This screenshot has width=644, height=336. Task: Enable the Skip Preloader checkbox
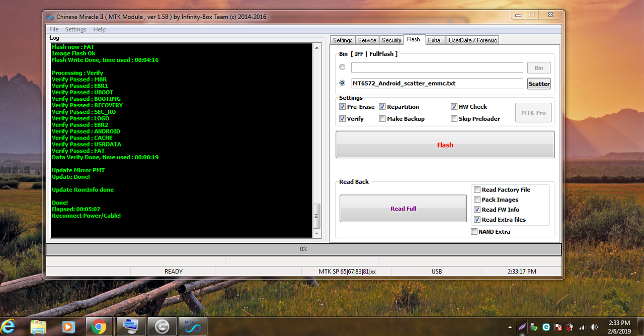pos(454,119)
